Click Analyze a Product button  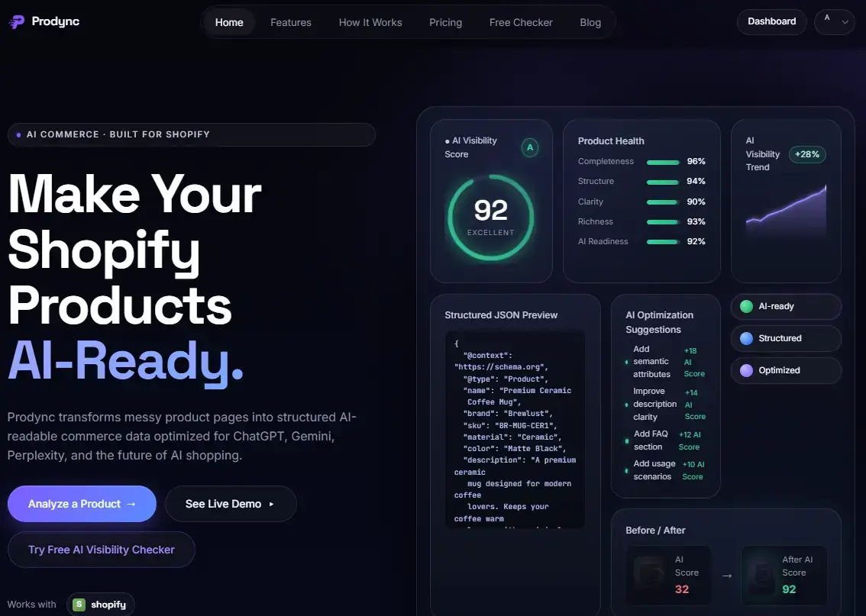pos(82,504)
